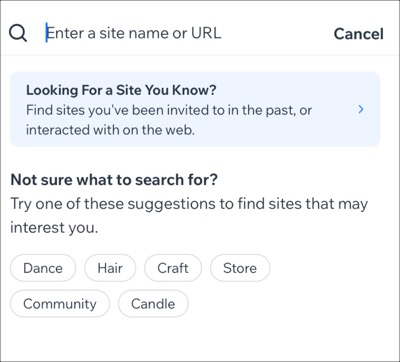Click the magnifying glass search icon
The image size is (400, 362).
tap(18, 33)
